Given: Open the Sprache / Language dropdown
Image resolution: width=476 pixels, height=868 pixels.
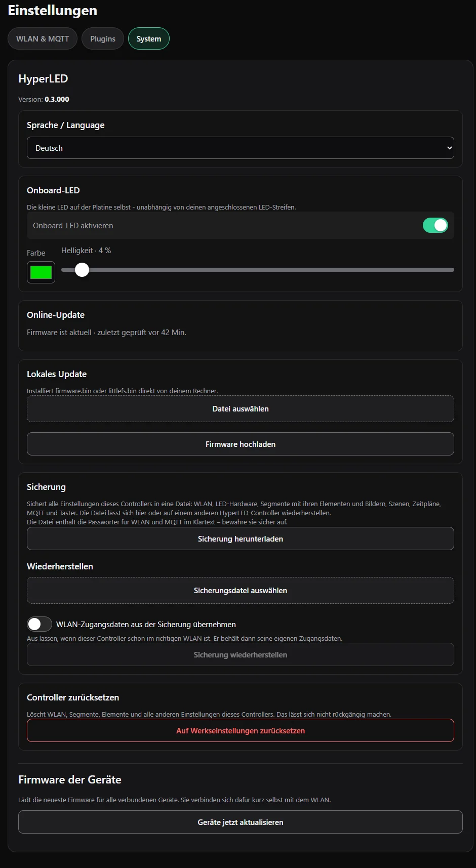Looking at the screenshot, I should 241,148.
